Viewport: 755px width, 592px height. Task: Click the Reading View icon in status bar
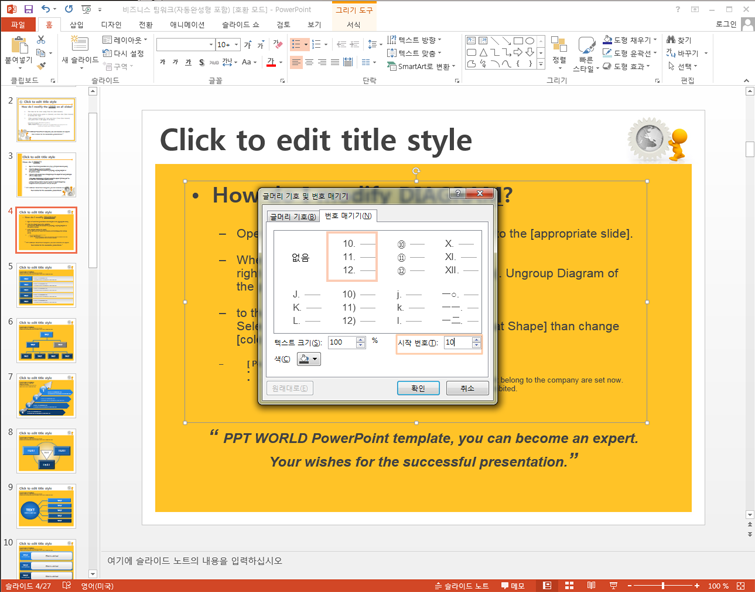click(x=591, y=585)
